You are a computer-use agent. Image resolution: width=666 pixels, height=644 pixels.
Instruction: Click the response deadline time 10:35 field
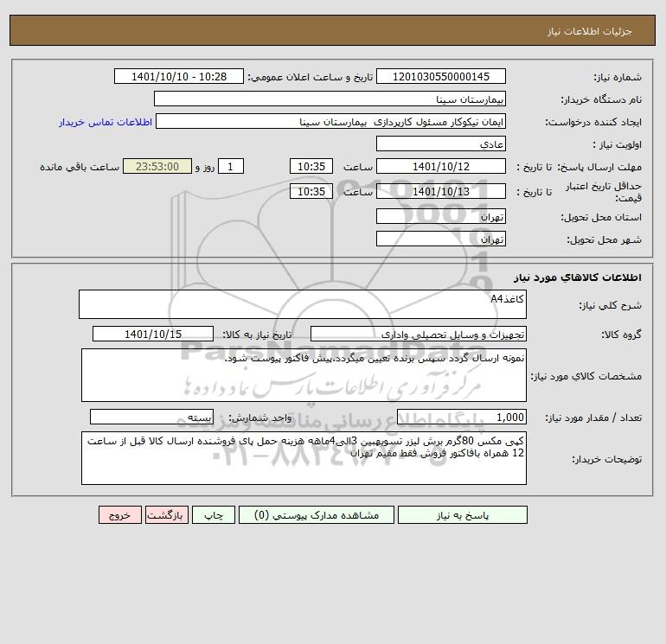pos(311,167)
